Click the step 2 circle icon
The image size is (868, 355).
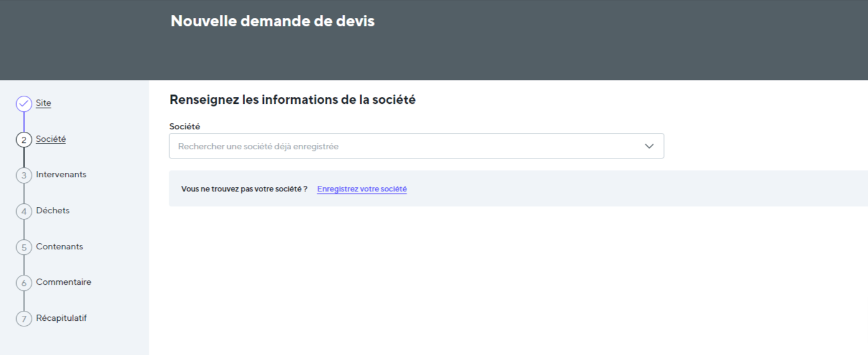(24, 140)
